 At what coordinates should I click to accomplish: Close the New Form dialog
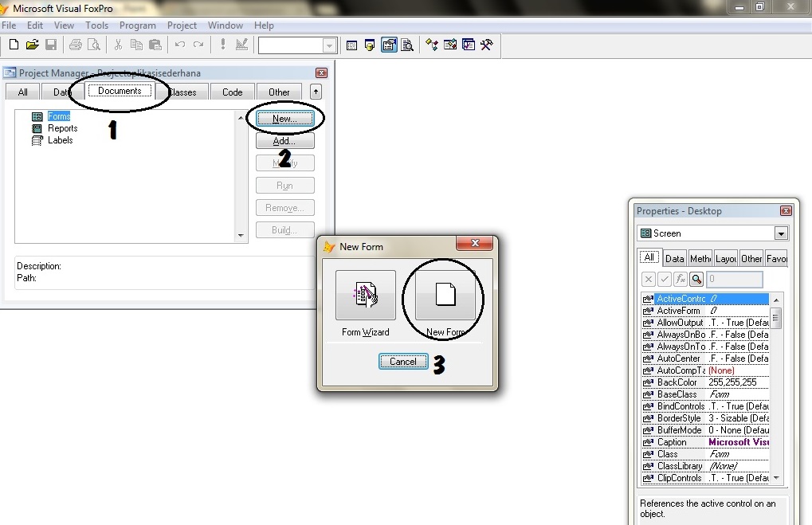point(474,243)
